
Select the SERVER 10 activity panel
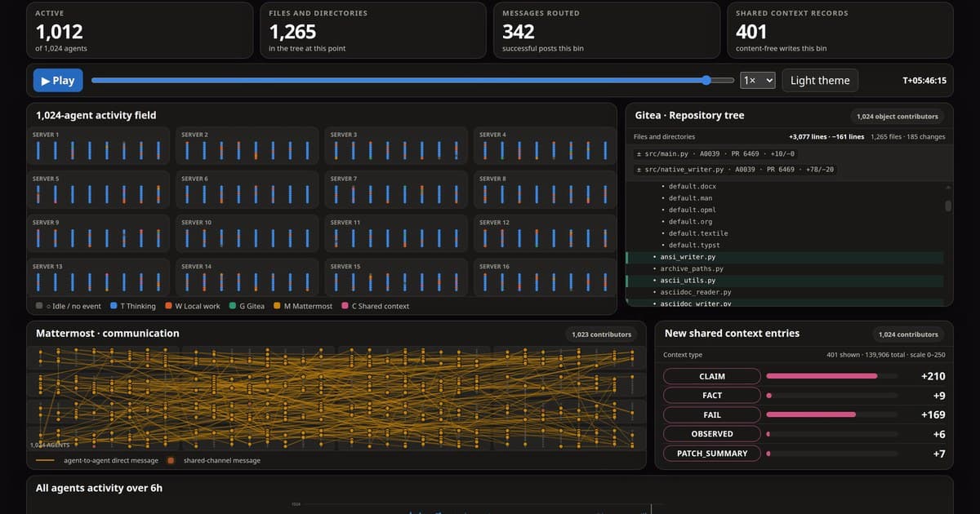click(x=247, y=233)
